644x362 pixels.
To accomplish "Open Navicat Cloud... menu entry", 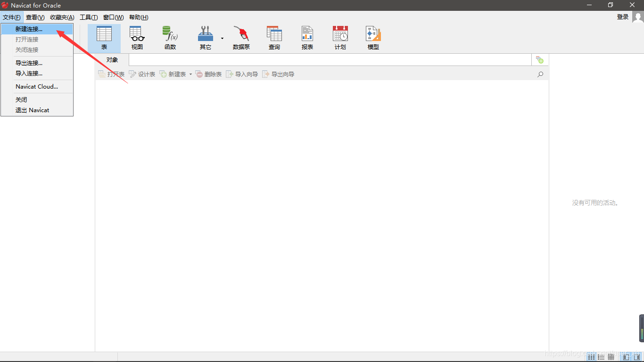I will [x=37, y=87].
